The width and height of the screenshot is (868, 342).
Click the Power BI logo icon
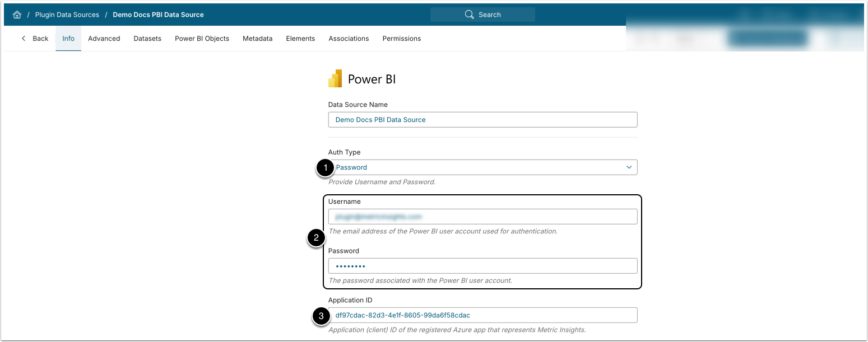coord(335,79)
